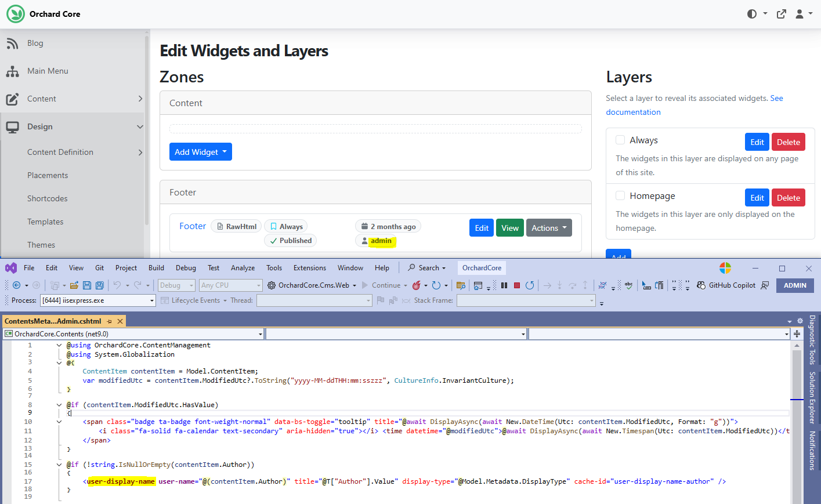Open the OrchardCore.Contents project navigation dropdown
The width and height of the screenshot is (821, 504).
[x=133, y=334]
